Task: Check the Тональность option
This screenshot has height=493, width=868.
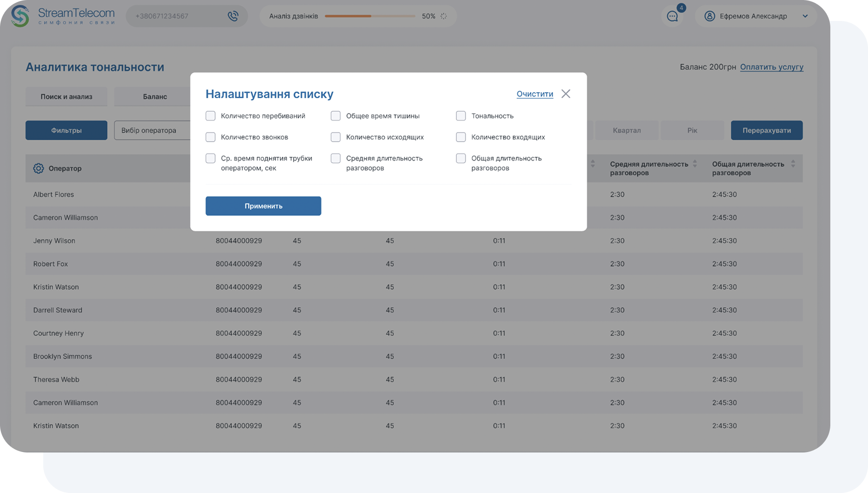Action: pyautogui.click(x=461, y=116)
